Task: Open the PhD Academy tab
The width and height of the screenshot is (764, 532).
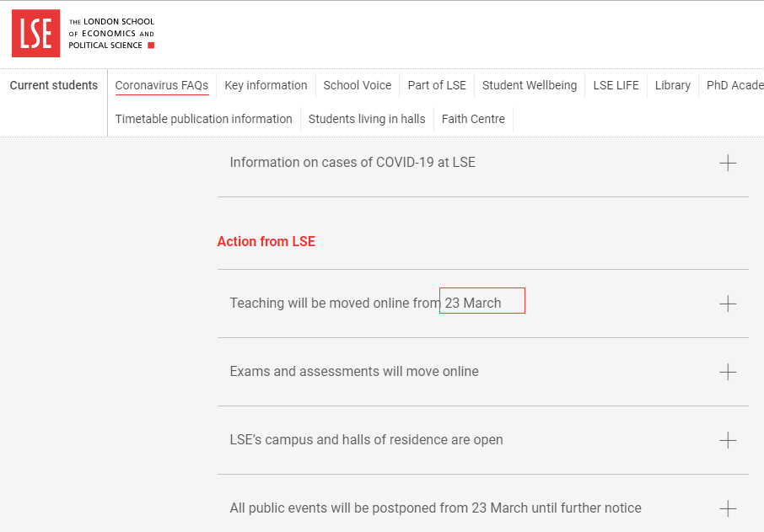Action: point(735,85)
